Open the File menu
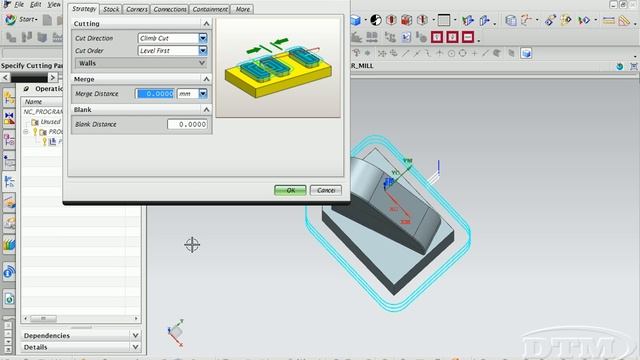This screenshot has height=360, width=640. tap(19, 4)
